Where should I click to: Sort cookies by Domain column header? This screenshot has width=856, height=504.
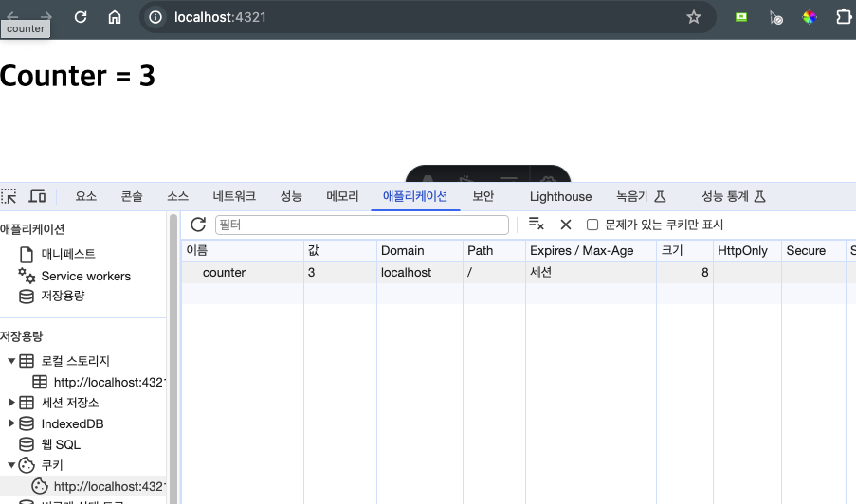click(x=419, y=251)
